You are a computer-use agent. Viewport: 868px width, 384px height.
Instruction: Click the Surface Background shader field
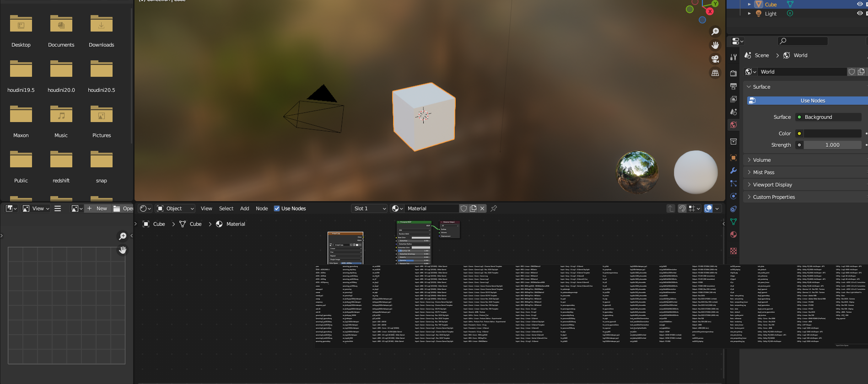pos(829,117)
